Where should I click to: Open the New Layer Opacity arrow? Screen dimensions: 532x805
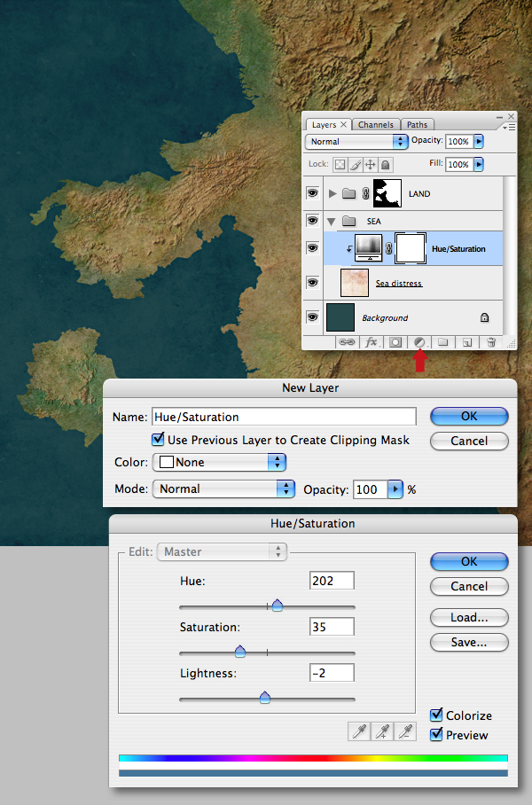coord(395,489)
